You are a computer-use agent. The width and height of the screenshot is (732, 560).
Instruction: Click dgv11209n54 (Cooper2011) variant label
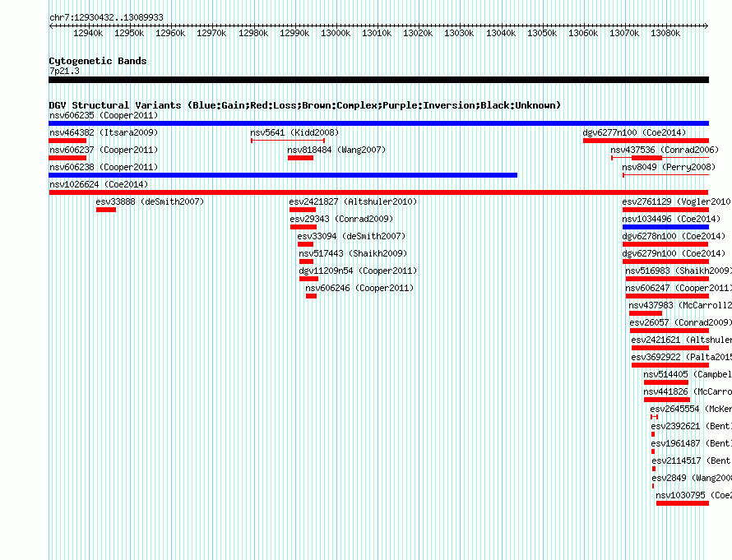358,271
